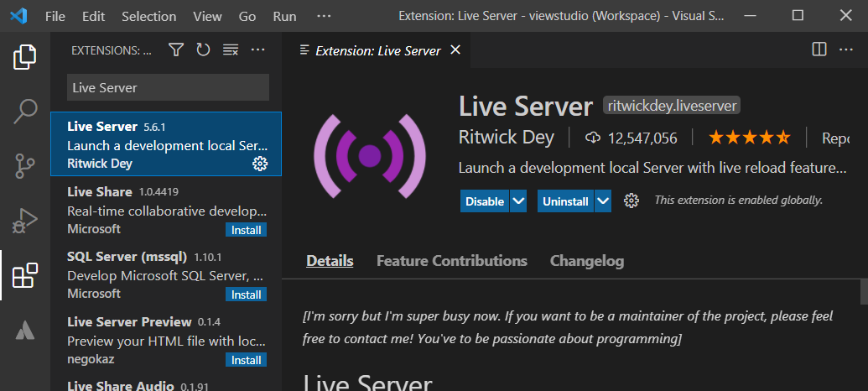Open manage gear beside Uninstall button
This screenshot has height=391, width=868.
point(631,201)
